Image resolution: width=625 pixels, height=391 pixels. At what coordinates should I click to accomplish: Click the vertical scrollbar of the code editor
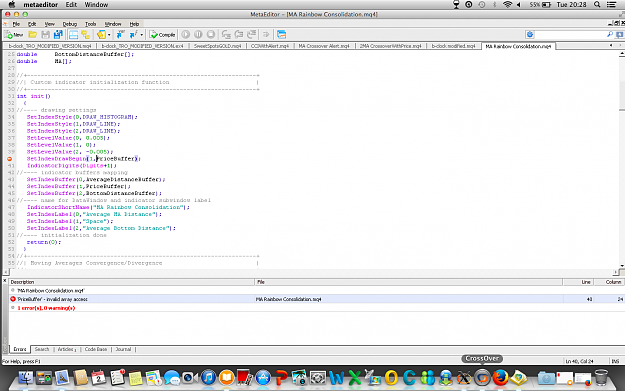coord(622,159)
